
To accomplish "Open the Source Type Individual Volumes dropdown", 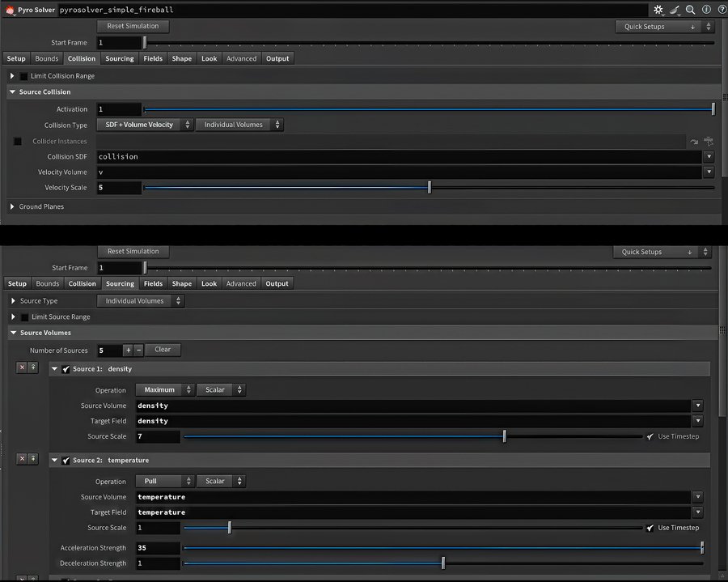I will pos(141,301).
